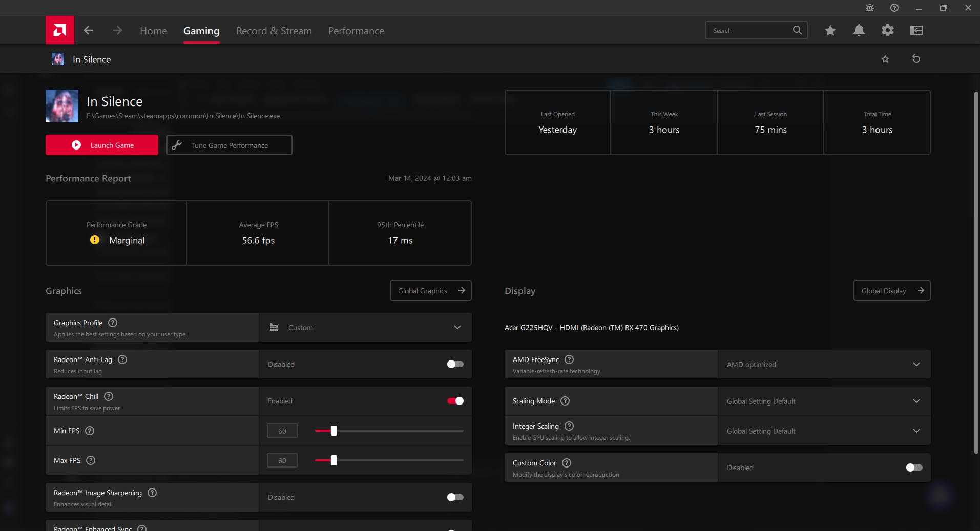The image size is (980, 531).
Task: Click the 'Performance Report' heading
Action: pyautogui.click(x=88, y=178)
